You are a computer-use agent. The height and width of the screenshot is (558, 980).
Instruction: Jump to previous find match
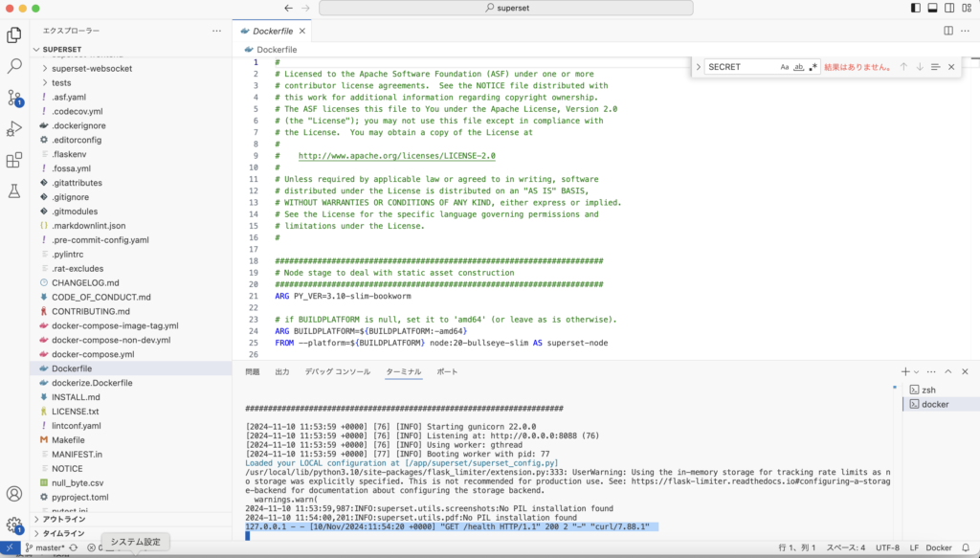pos(903,67)
